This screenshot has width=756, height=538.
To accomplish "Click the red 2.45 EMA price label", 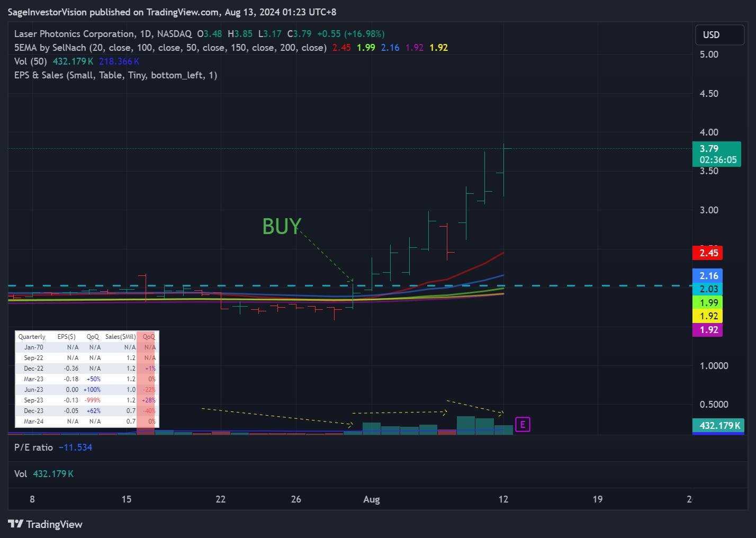I will point(708,253).
